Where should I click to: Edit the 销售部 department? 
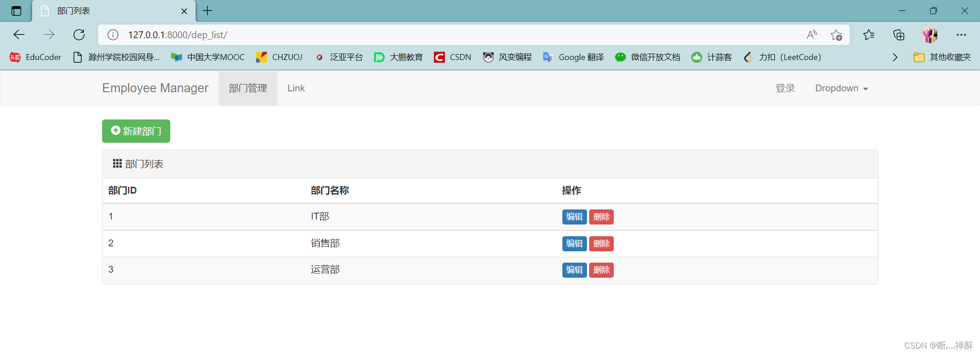(574, 244)
